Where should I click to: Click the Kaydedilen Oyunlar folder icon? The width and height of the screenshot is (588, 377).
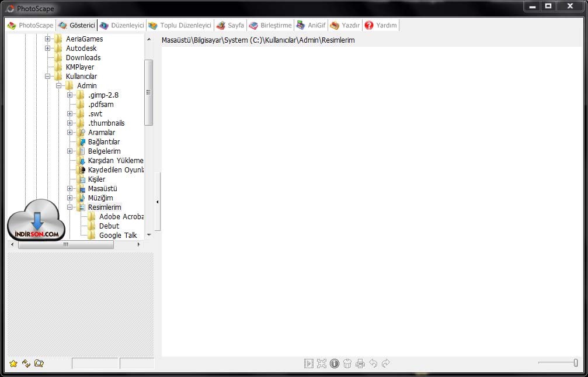point(81,170)
